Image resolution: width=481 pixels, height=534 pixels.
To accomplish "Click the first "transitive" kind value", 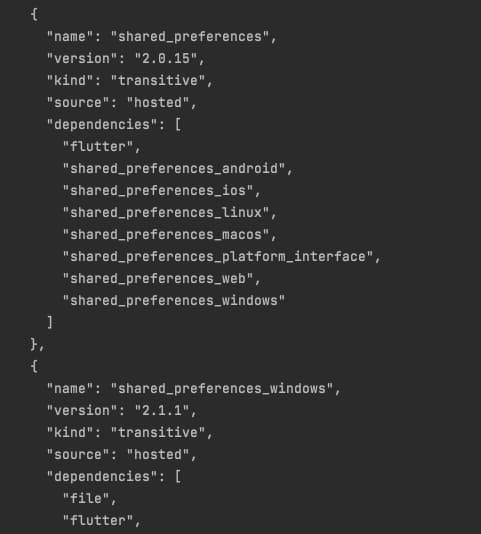I will click(x=158, y=81).
